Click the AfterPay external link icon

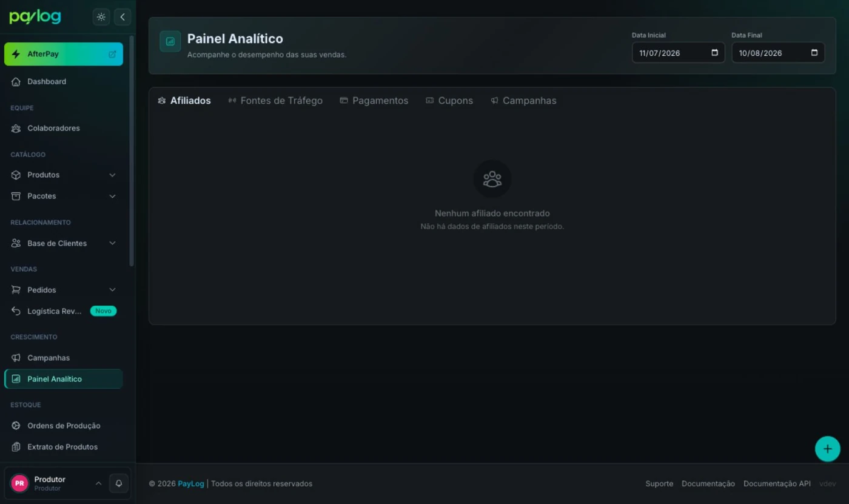point(112,54)
